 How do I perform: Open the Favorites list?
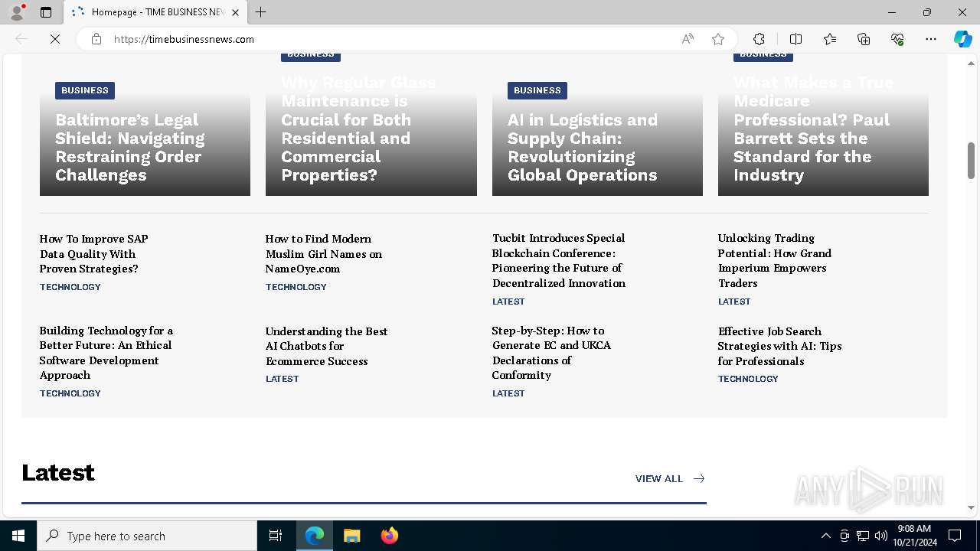pos(830,39)
